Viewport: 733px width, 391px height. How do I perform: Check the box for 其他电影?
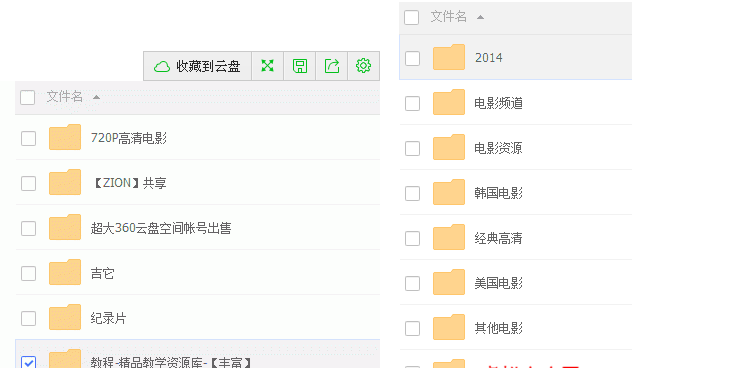click(x=412, y=328)
